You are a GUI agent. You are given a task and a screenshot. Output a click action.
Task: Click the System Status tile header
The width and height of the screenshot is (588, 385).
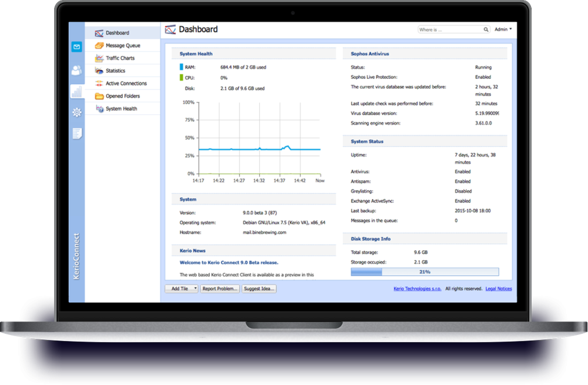click(x=425, y=142)
